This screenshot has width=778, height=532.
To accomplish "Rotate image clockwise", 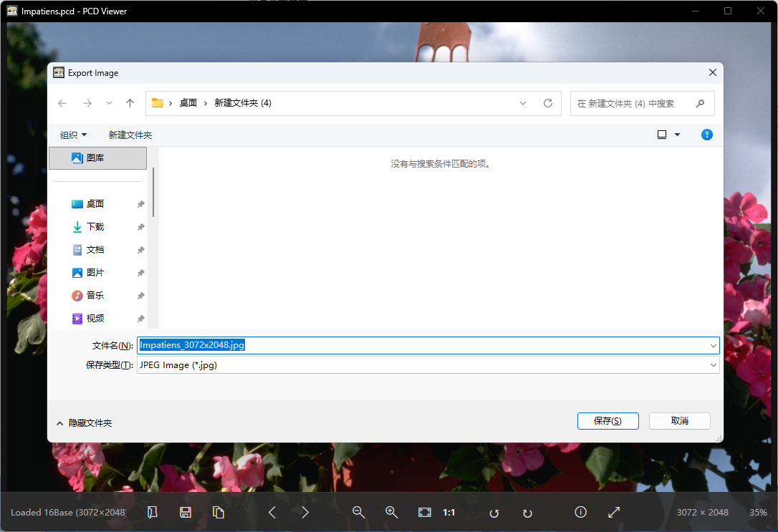I will click(527, 513).
